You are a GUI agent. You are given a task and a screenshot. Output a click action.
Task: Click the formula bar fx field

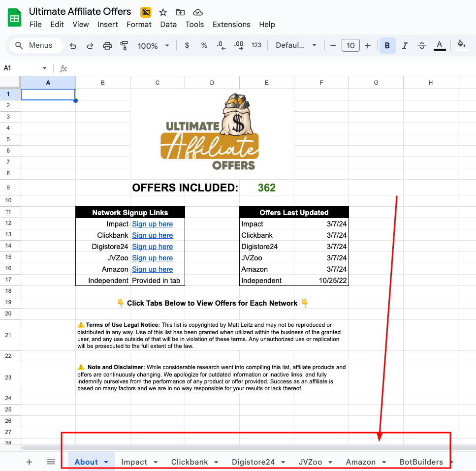(x=267, y=68)
